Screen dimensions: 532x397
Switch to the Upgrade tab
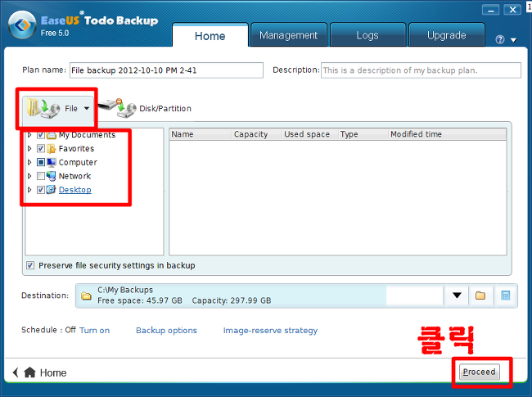(447, 35)
